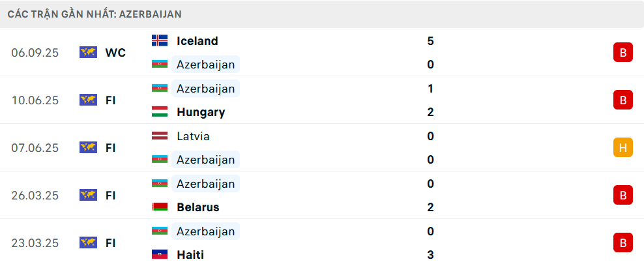The height and width of the screenshot is (264, 644).
Task: Open the Hungary team link
Action: pyautogui.click(x=200, y=112)
